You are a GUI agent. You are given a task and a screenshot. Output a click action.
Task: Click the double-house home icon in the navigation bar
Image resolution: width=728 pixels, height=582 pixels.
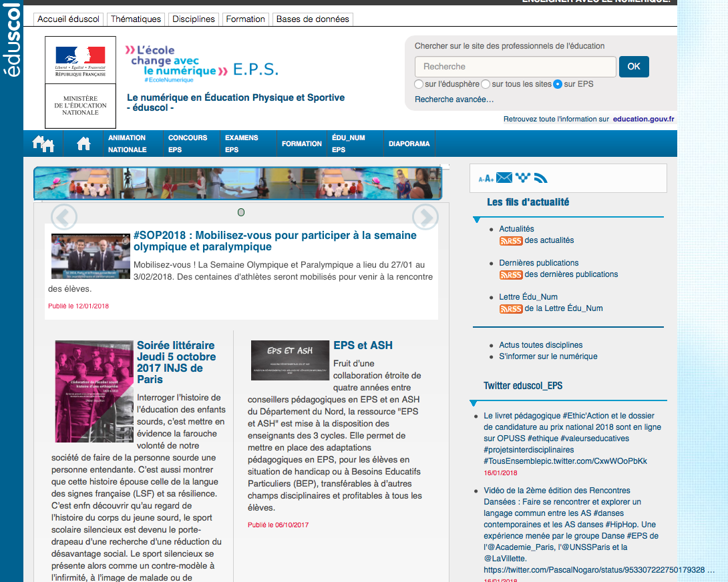click(43, 143)
